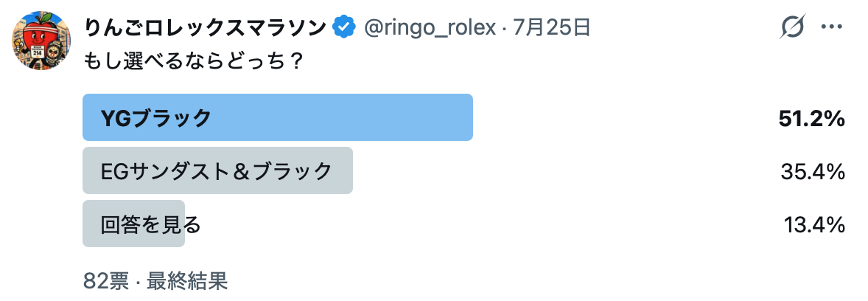Screen dimensions: 868x301
Task: Click the gray EGサンダスト progress bar fill
Action: point(217,170)
